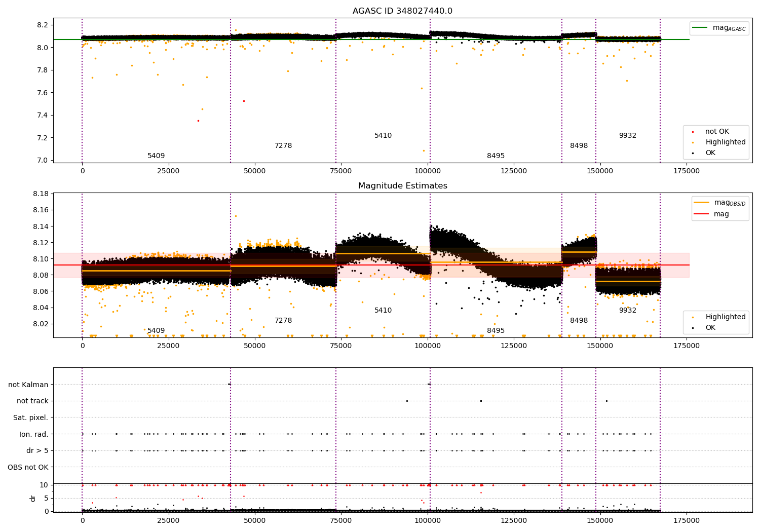Viewport: 760px width, 532px height.
Task: Click obsid label 9932 in middle plot
Action: [627, 311]
